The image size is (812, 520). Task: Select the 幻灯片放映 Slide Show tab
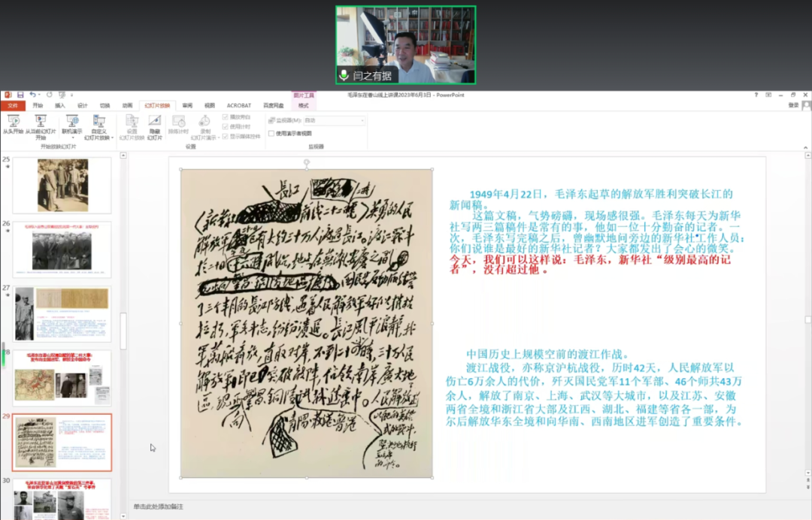[x=157, y=105]
